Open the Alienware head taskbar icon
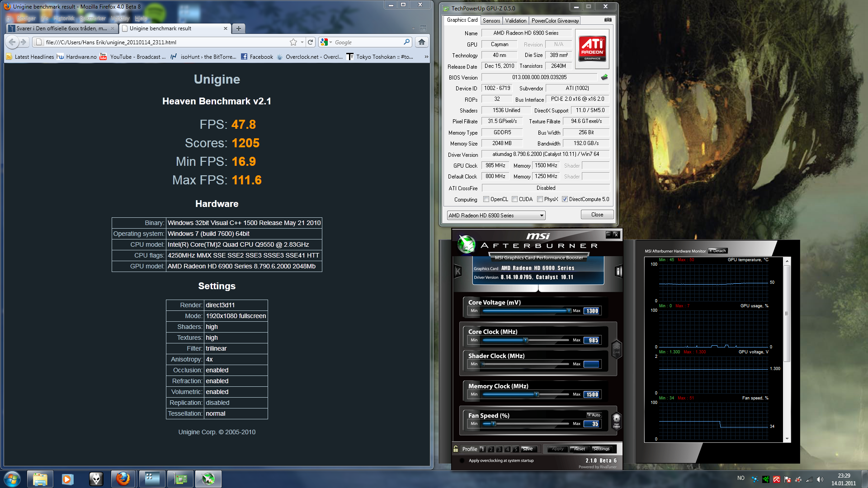The width and height of the screenshot is (868, 488). [96, 479]
